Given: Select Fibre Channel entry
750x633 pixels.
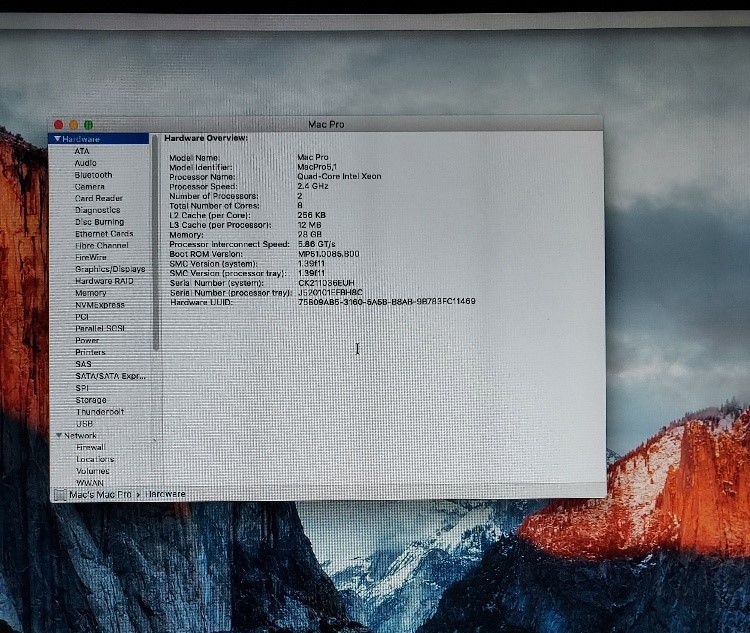Looking at the screenshot, I should pos(102,245).
